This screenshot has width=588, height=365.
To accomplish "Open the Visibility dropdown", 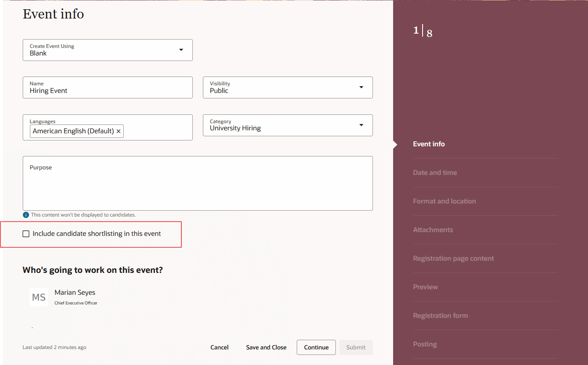I will tap(361, 87).
